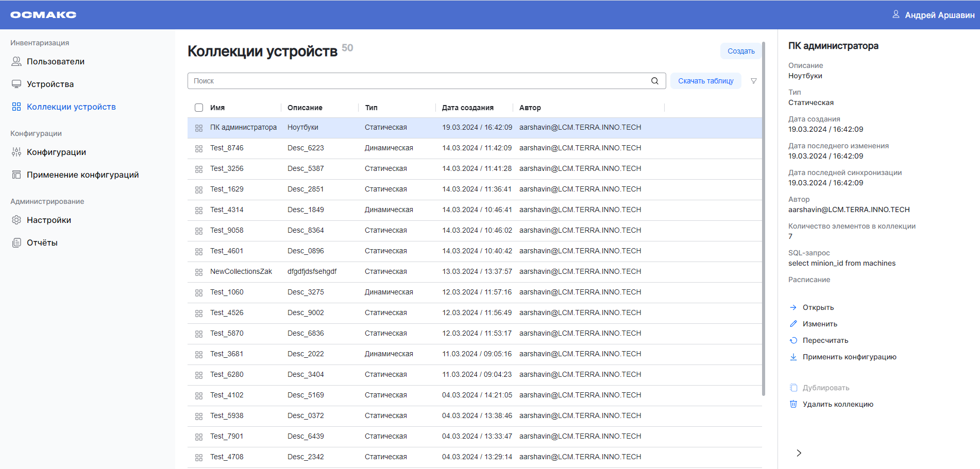Focus the Поиск search field
This screenshot has width=980, height=469.
pos(417,81)
